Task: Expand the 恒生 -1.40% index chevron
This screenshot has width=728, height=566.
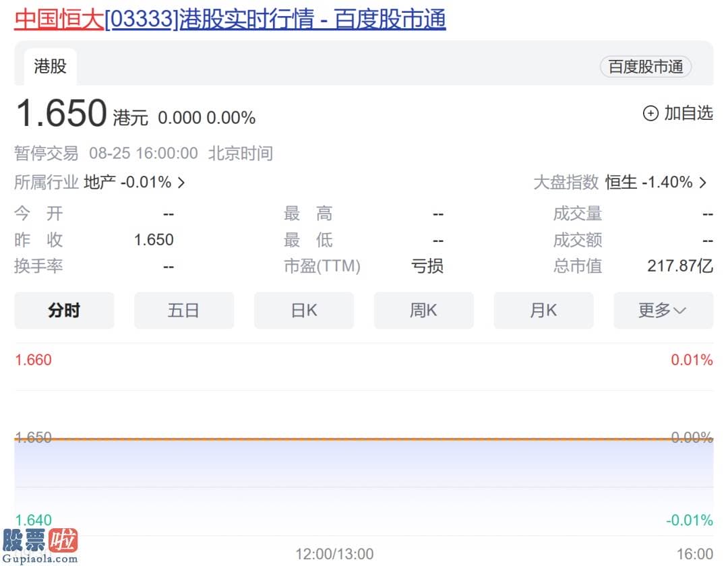Action: [703, 183]
